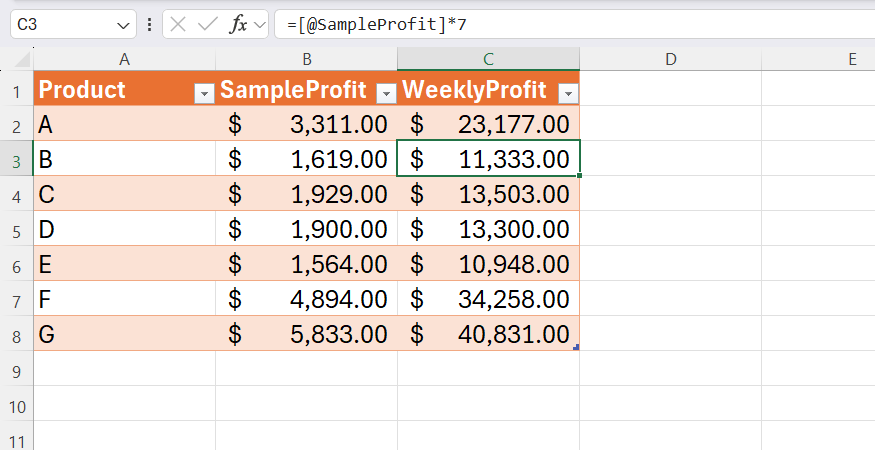Screen dimensions: 875x450
Task: Select all cells via corner triangle
Action: 22,59
